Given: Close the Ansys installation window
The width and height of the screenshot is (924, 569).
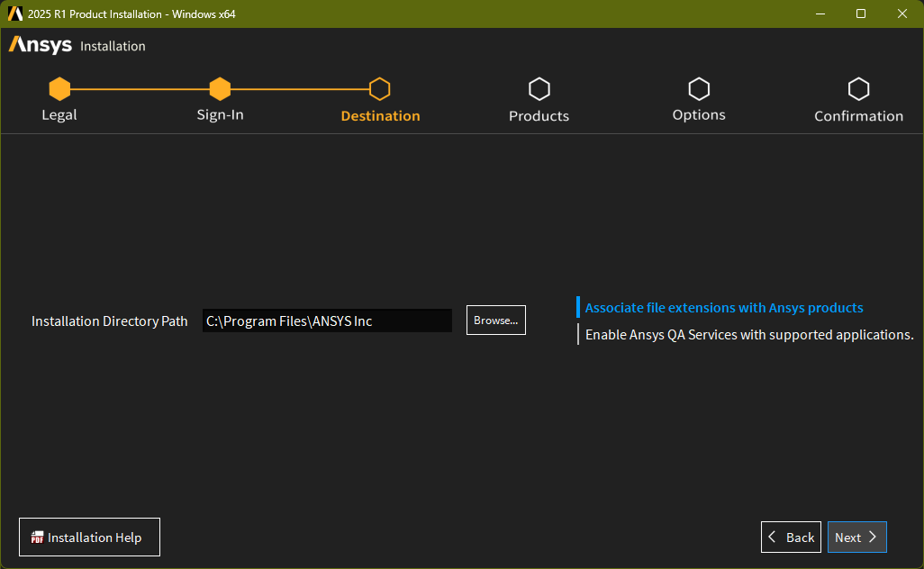Looking at the screenshot, I should 902,14.
